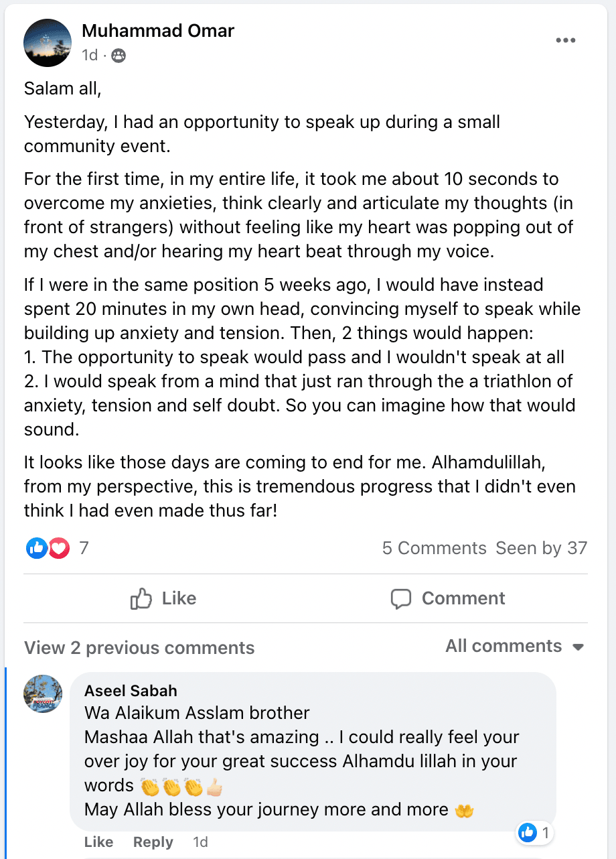The width and height of the screenshot is (616, 859).
Task: Open the 5 Comments link
Action: (434, 548)
